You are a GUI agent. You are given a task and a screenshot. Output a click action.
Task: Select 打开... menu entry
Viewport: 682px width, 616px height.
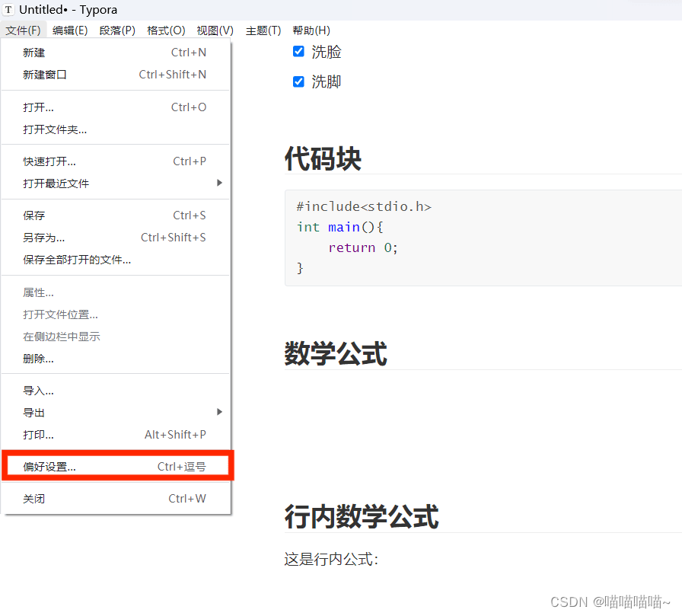point(115,107)
